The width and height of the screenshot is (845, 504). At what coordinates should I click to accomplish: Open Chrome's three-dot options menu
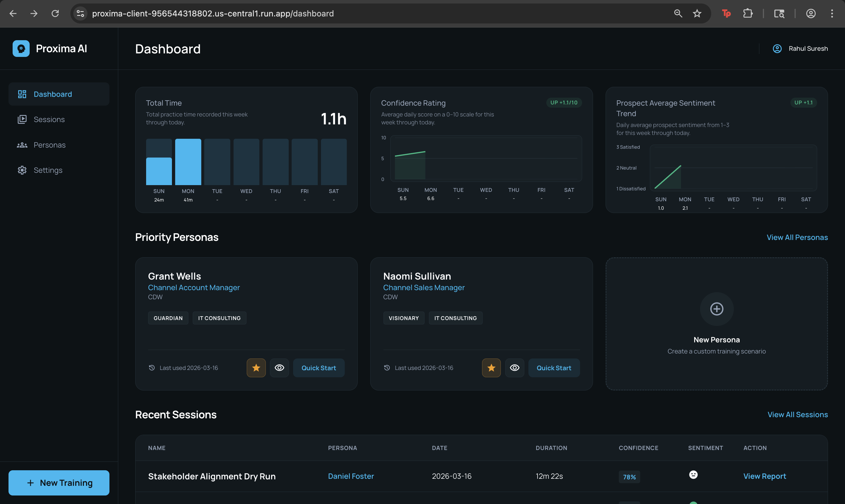coord(832,13)
